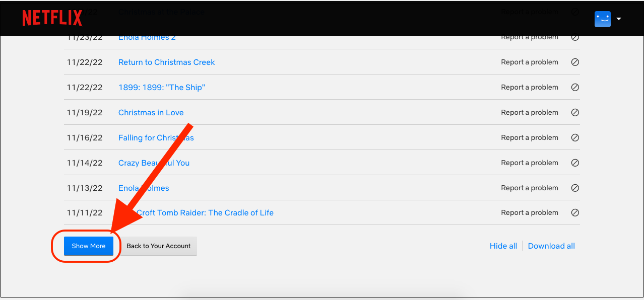Screen dimensions: 644x300
Task: Hide Falling for Christmas from history
Action: [575, 138]
